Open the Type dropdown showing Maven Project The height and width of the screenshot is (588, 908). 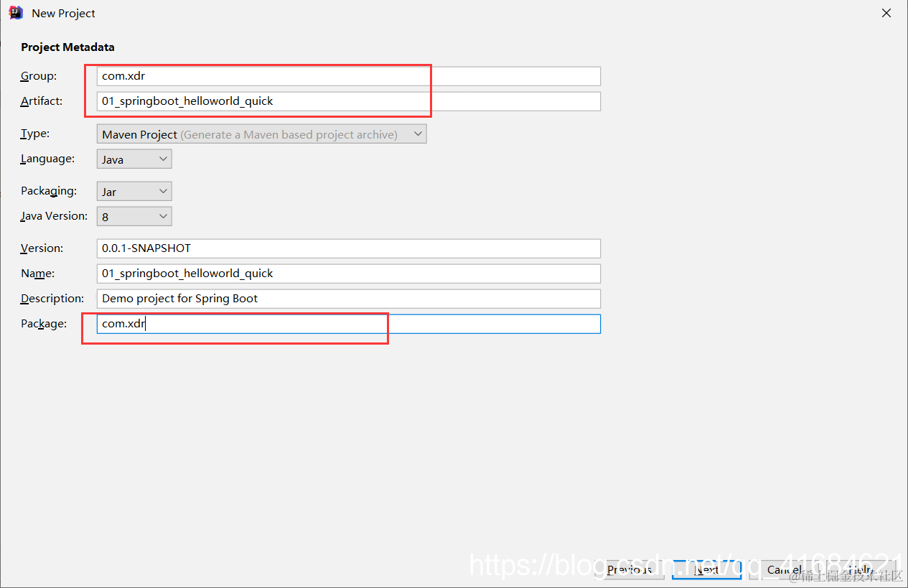pyautogui.click(x=261, y=134)
